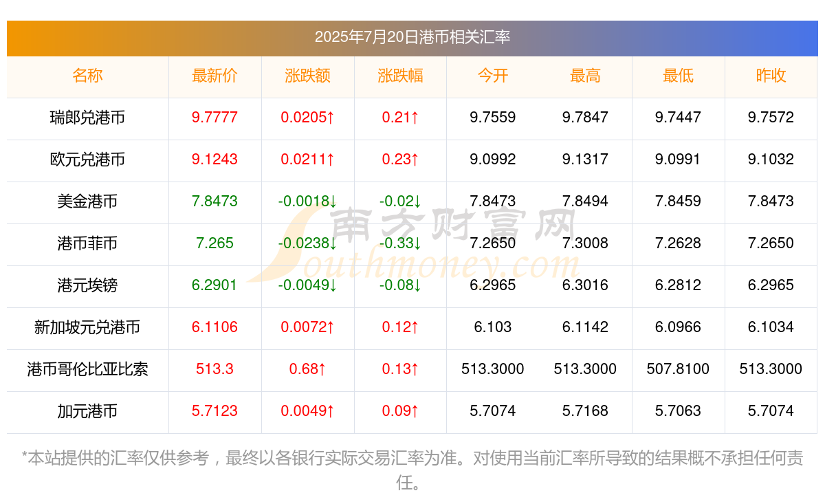825x504 pixels.
Task: Click change amount -0.0049↓
Action: point(307,285)
